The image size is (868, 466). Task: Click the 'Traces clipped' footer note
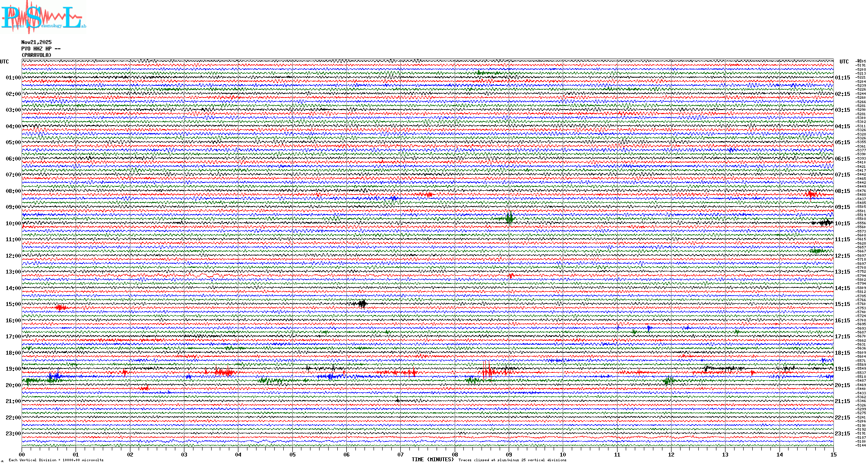(512, 460)
